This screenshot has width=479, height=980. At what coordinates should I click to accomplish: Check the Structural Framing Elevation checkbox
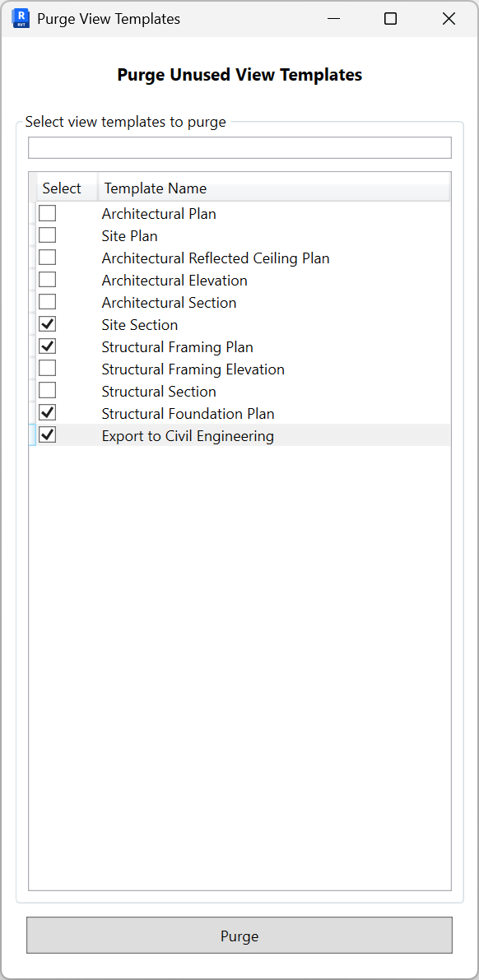pyautogui.click(x=47, y=368)
